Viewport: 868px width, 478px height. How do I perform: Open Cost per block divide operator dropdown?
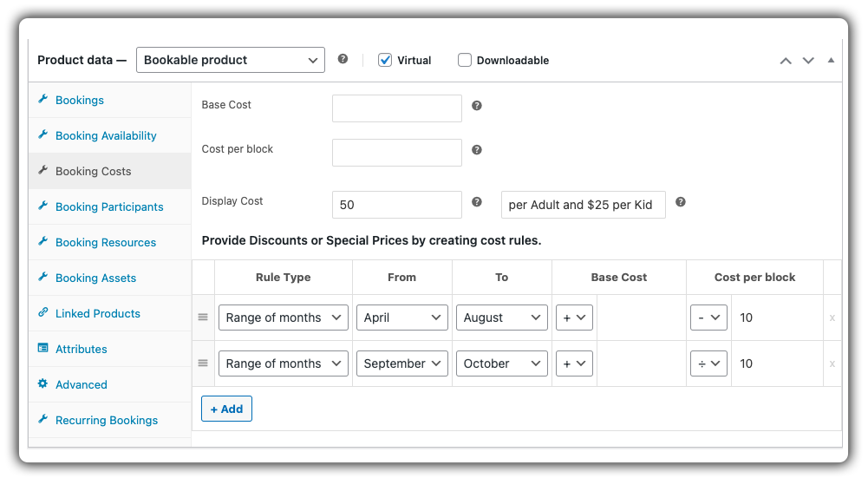coord(708,363)
